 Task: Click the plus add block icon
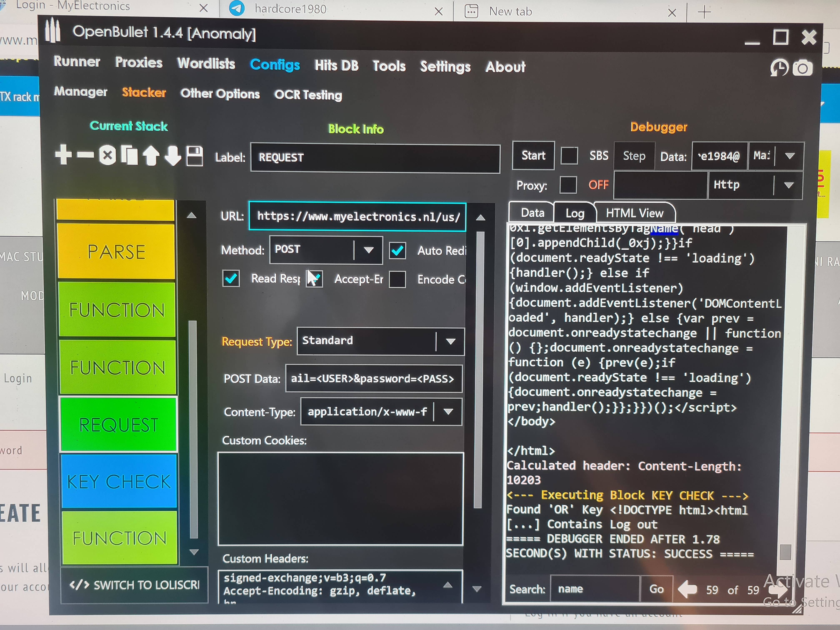63,155
